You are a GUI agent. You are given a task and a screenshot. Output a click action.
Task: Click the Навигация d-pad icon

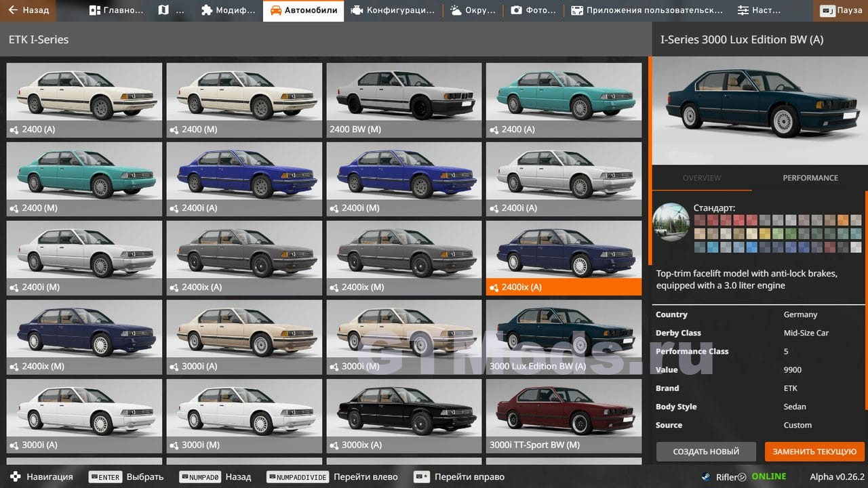pyautogui.click(x=15, y=476)
